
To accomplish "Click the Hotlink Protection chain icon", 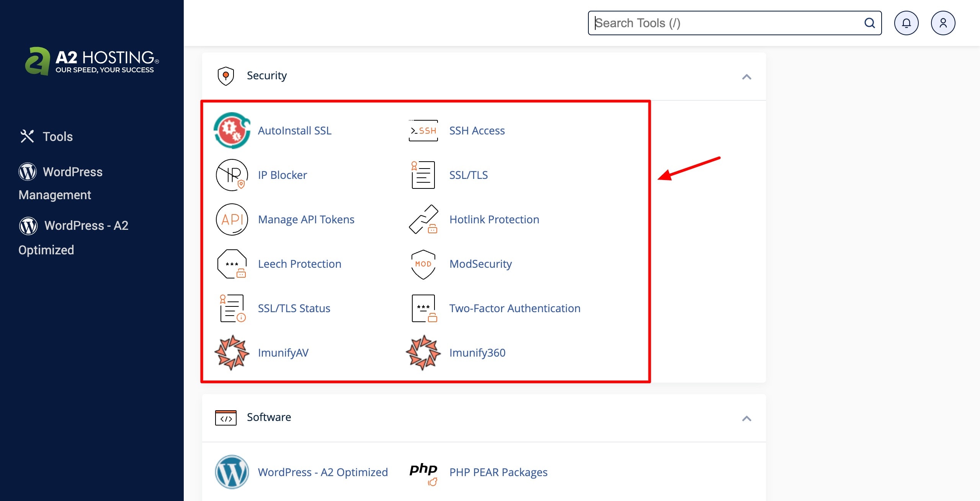I will click(423, 219).
